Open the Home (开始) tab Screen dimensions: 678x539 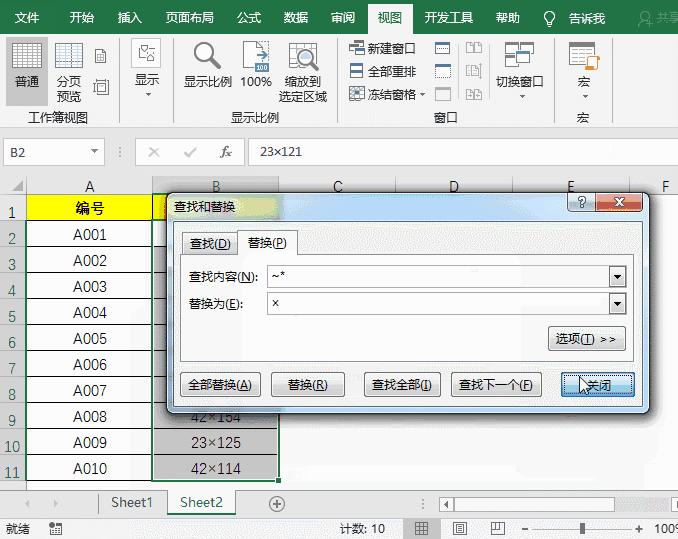(82, 18)
